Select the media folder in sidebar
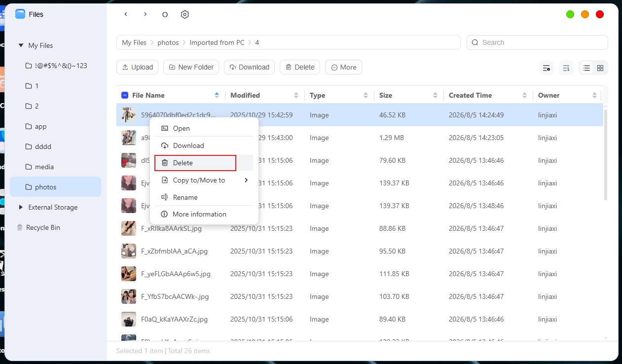The width and height of the screenshot is (622, 364). click(x=55, y=167)
